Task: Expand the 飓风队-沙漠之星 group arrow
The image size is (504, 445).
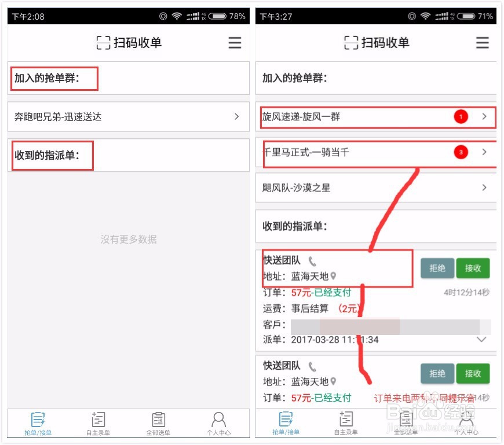Action: (484, 187)
